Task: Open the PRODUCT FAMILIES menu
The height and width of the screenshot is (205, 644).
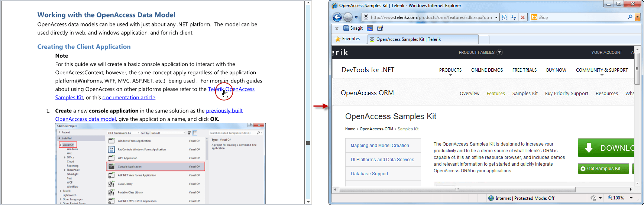Action: [x=477, y=52]
